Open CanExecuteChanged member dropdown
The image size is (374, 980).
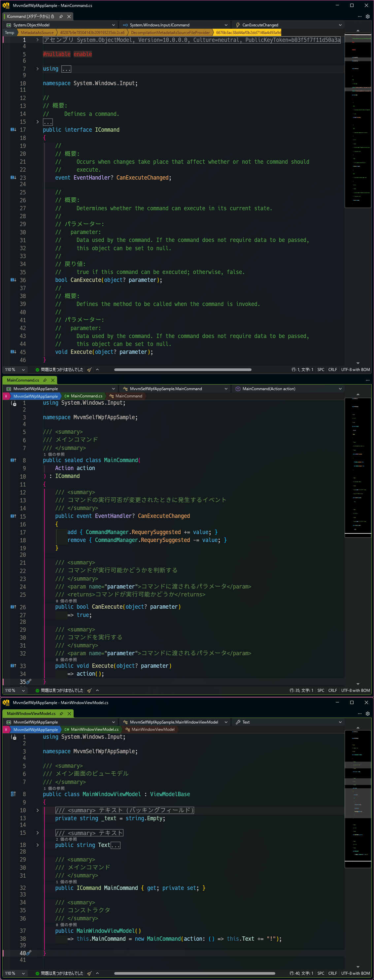(x=288, y=25)
